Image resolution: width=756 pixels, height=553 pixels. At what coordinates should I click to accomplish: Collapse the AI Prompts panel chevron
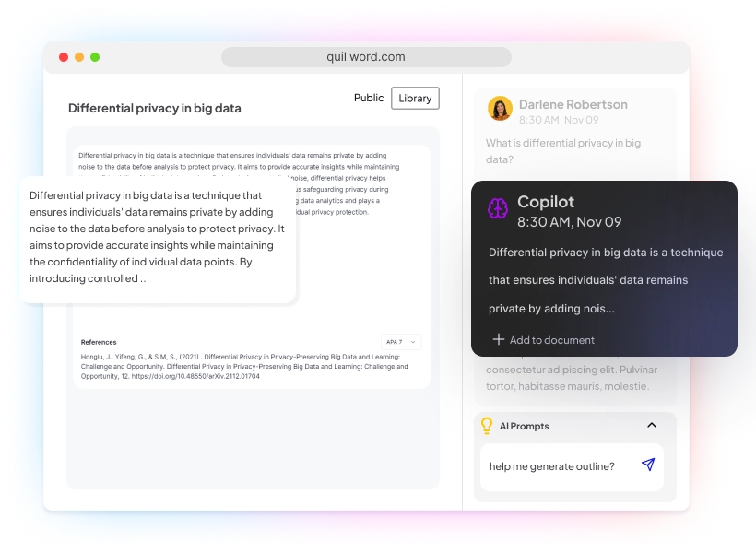click(652, 425)
